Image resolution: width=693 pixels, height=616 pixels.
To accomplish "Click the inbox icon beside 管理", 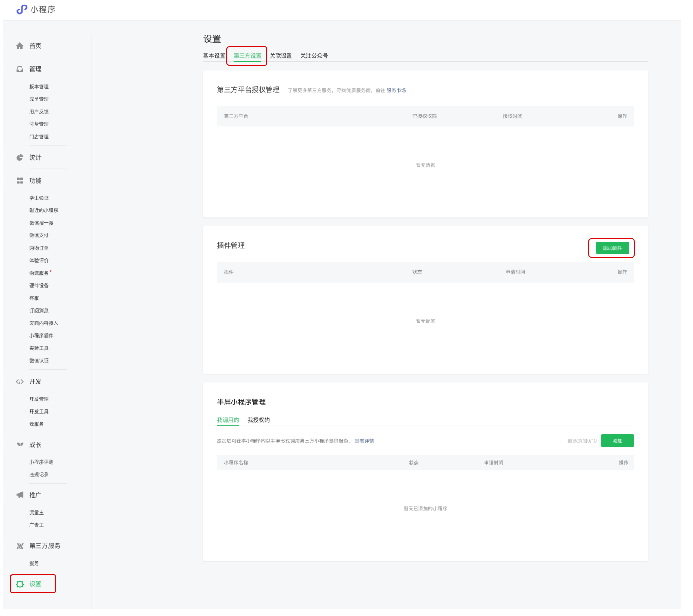I will (x=20, y=69).
